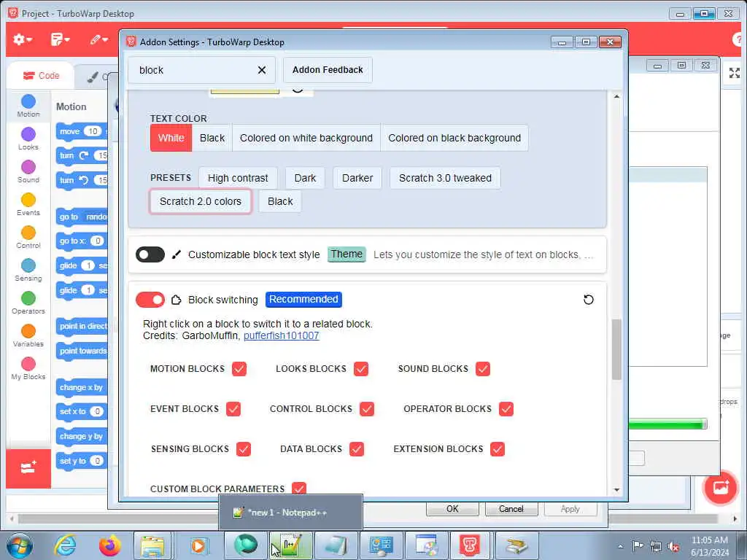The height and width of the screenshot is (560, 747).
Task: Launch Firefox from taskbar
Action: pos(109,545)
